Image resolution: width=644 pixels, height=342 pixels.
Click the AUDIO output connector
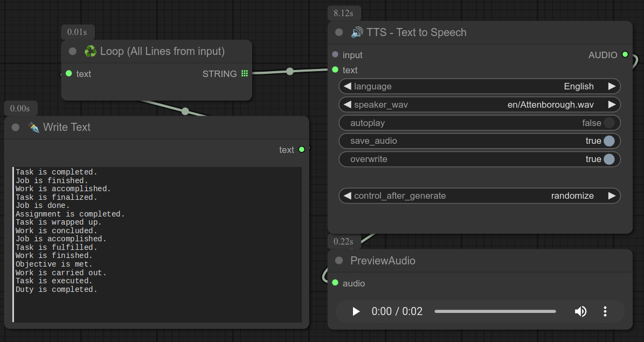(x=625, y=54)
